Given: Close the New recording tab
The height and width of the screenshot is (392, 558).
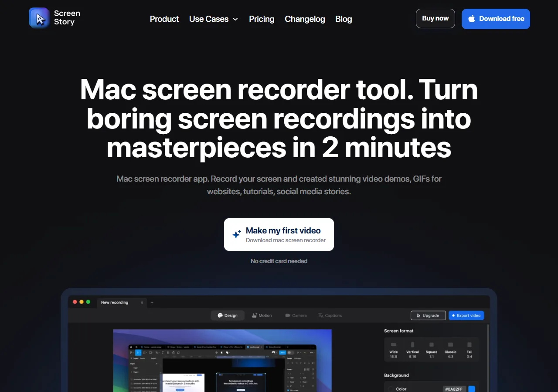Looking at the screenshot, I should point(142,302).
